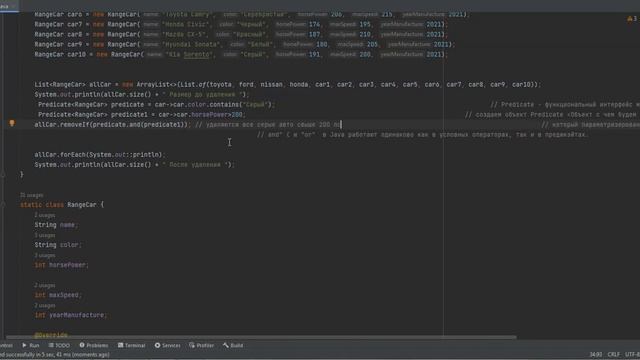Click removeIf in the allCar.removeIf line
This screenshot has width=640, height=360.
(75, 124)
